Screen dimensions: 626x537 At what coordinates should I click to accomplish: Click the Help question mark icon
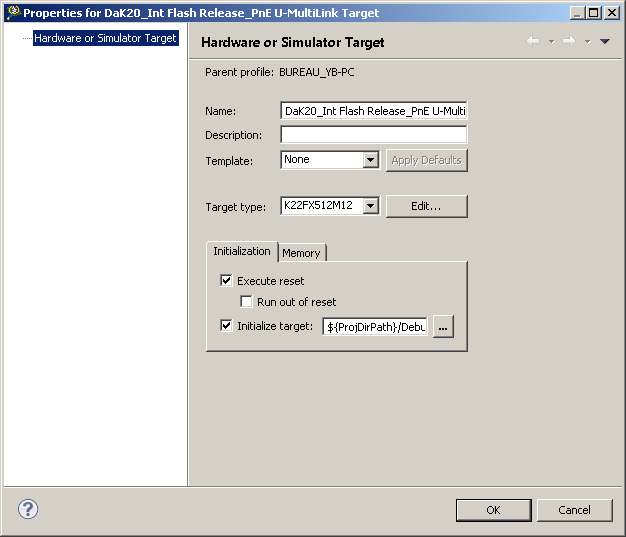click(x=28, y=509)
